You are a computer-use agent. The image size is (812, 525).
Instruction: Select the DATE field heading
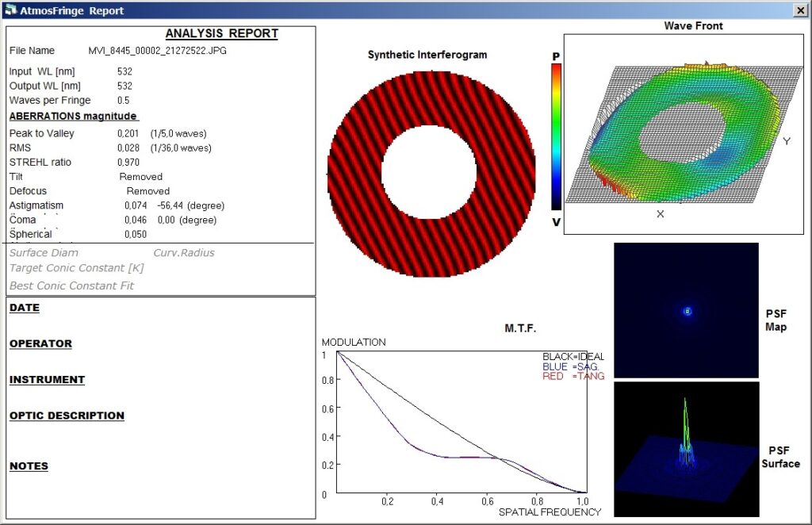(x=25, y=308)
